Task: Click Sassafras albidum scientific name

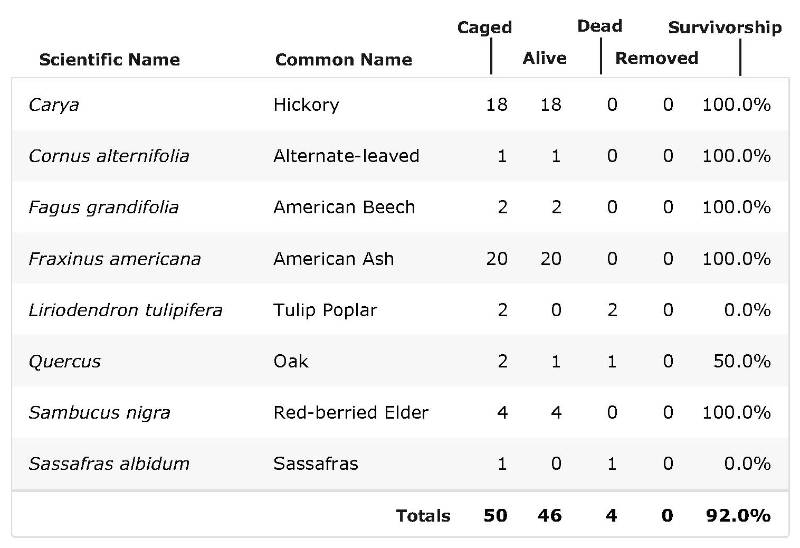Action: (x=109, y=463)
